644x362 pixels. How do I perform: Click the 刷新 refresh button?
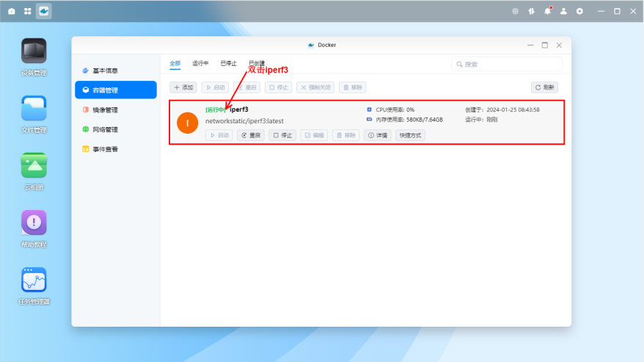coord(544,87)
